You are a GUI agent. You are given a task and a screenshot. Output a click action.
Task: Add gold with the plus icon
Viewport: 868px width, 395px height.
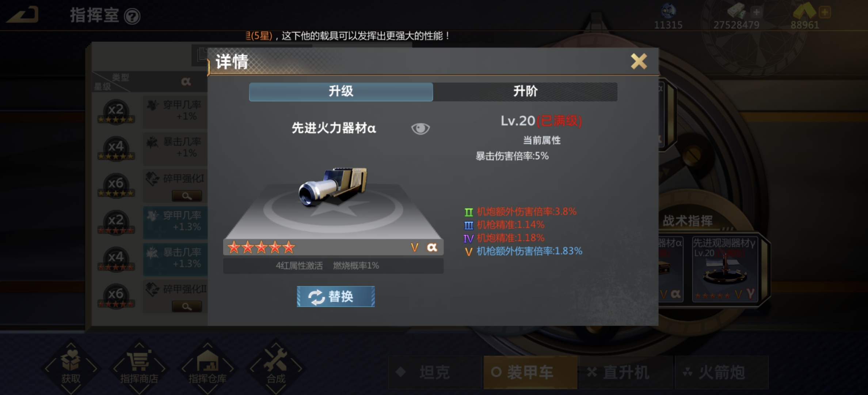[x=825, y=12]
